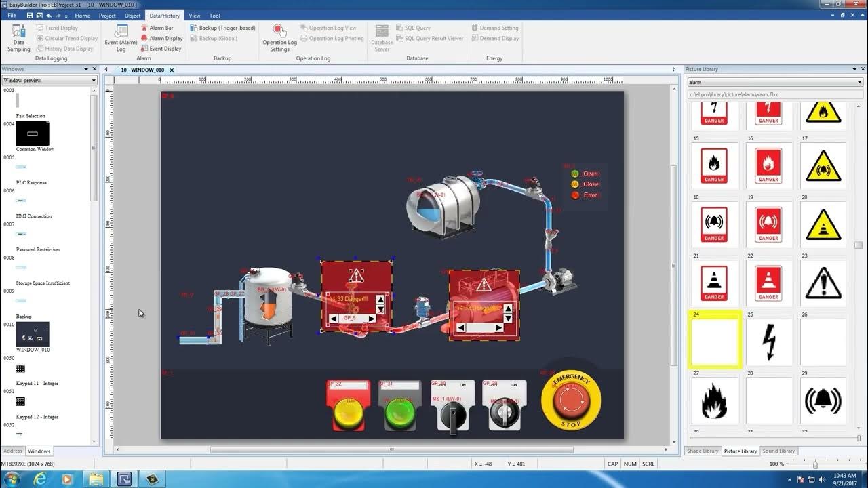Pick the fire danger sign picture 15
This screenshot has width=868, height=488.
pyautogui.click(x=714, y=166)
